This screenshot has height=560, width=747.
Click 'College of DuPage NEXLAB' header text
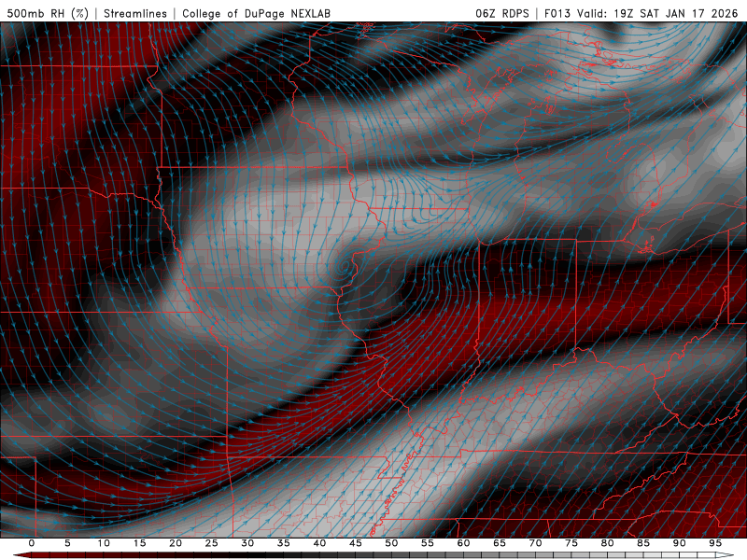click(x=256, y=13)
